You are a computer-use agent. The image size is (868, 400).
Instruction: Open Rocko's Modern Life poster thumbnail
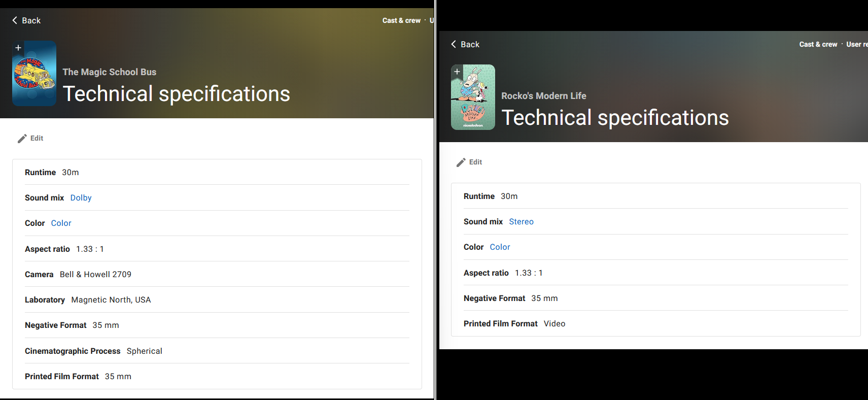(473, 97)
